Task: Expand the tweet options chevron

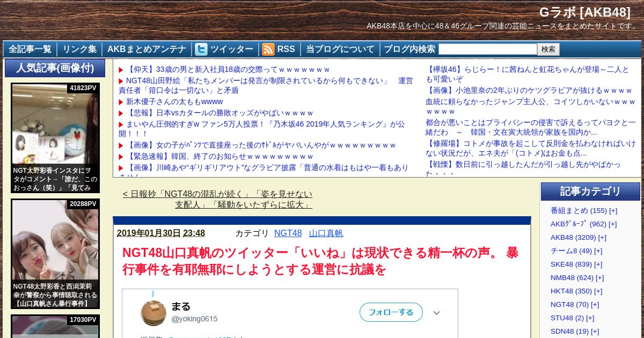Action: click(437, 313)
